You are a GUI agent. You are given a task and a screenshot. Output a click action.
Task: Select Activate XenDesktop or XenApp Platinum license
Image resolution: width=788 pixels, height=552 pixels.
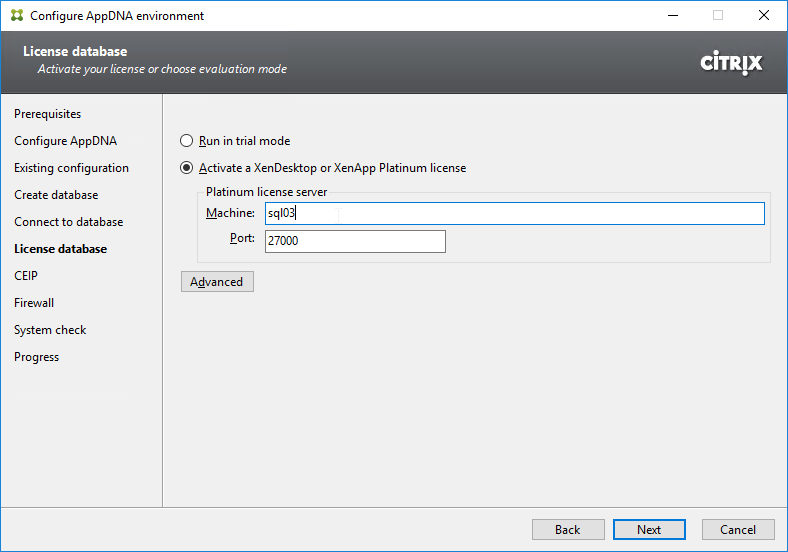coord(187,168)
